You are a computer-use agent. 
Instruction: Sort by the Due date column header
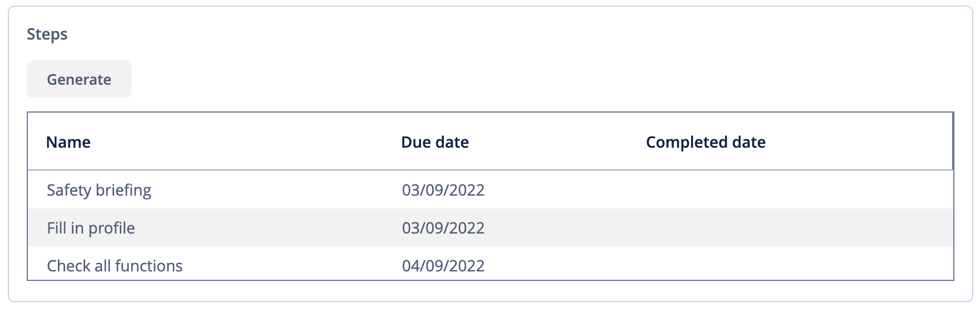(x=435, y=142)
